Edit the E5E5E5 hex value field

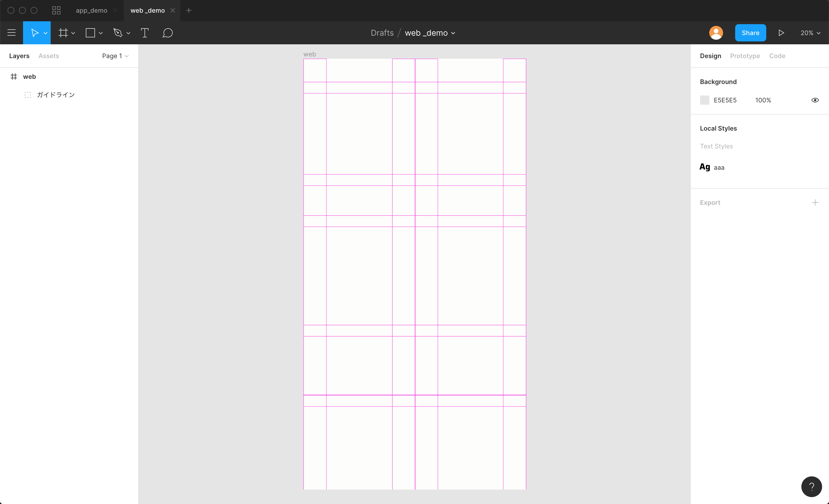pos(725,100)
